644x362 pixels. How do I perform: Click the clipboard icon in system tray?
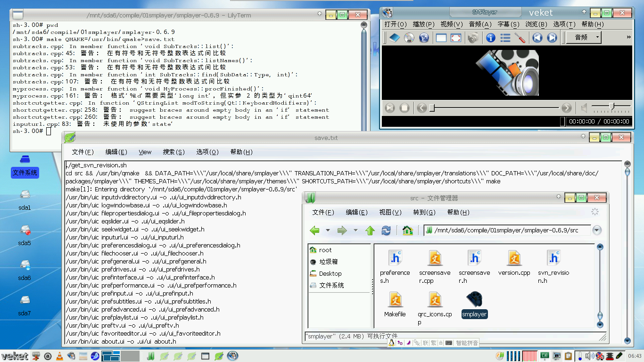click(569, 356)
